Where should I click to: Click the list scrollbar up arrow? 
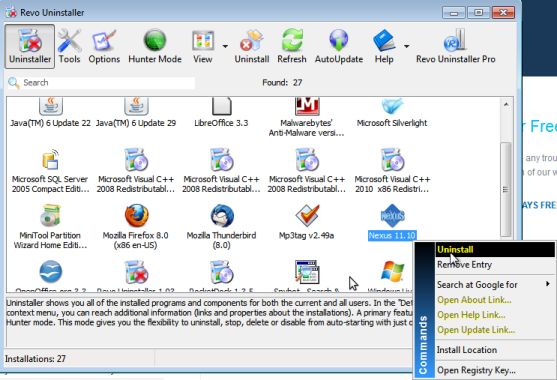(x=506, y=104)
